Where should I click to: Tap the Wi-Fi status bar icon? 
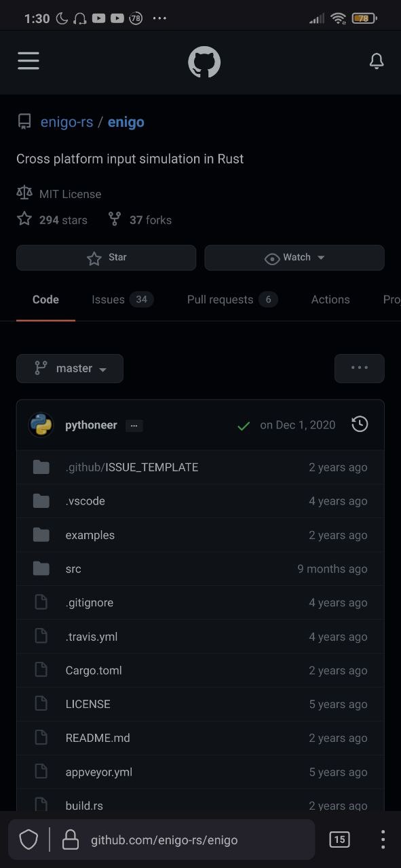[x=339, y=18]
